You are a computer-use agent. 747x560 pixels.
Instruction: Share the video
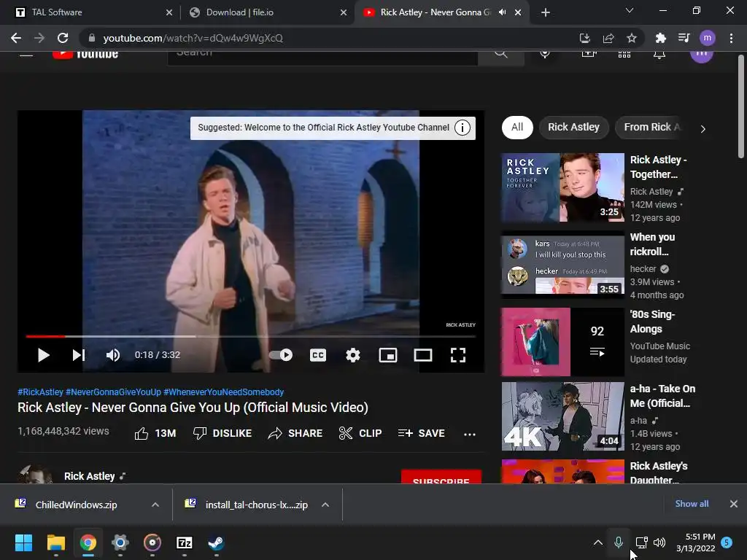point(295,433)
